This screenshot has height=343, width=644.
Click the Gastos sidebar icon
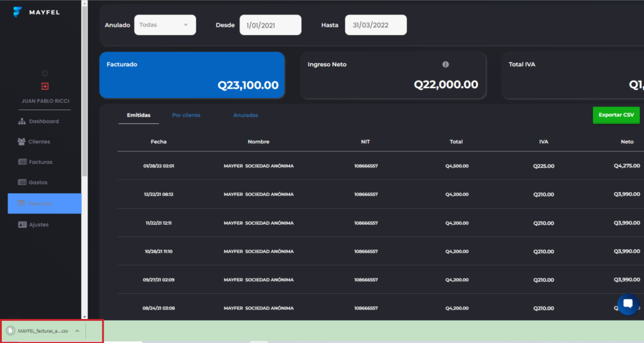pos(22,183)
